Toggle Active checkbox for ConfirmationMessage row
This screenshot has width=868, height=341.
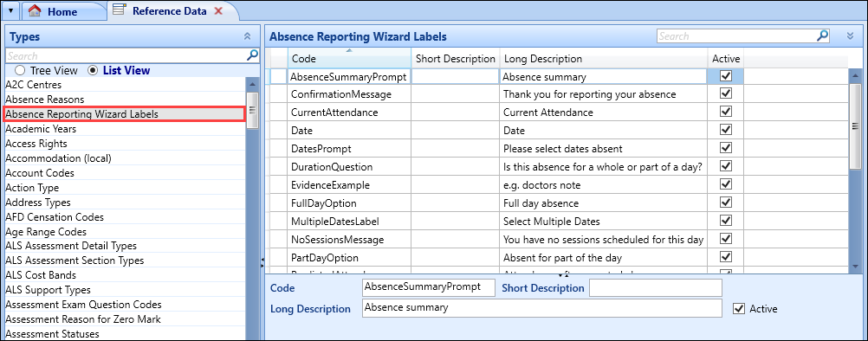[726, 93]
